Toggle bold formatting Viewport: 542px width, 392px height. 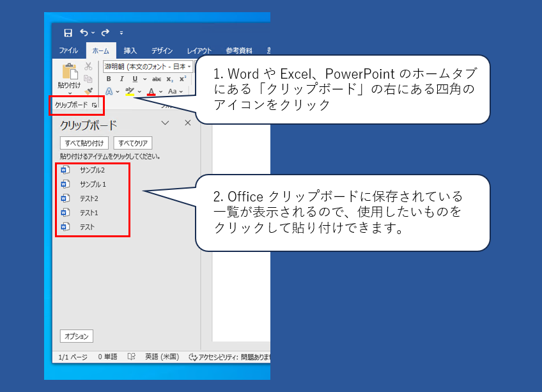point(109,79)
